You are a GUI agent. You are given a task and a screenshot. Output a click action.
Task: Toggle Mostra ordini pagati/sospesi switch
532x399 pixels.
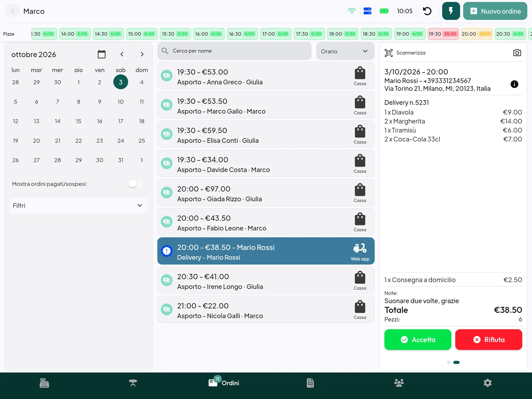pos(136,184)
